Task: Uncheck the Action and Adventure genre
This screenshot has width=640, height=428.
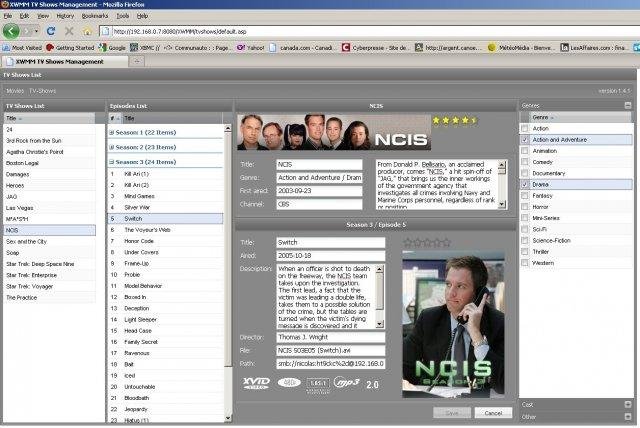Action: pos(524,140)
